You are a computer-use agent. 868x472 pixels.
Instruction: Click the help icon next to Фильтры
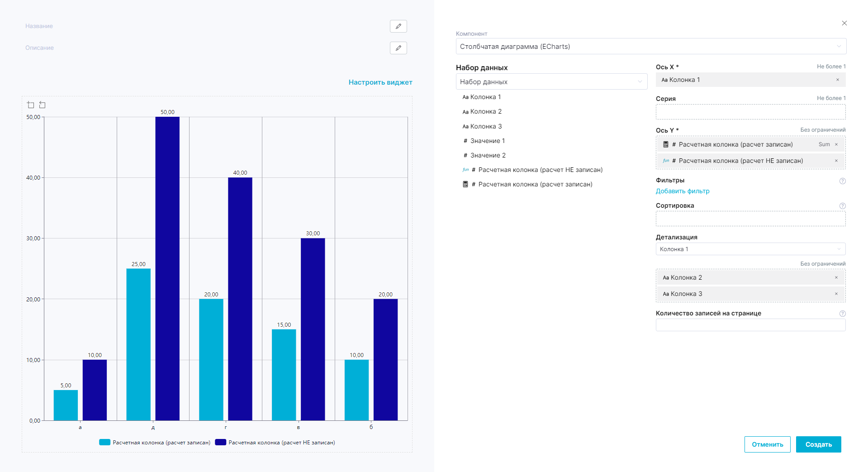[x=842, y=181]
